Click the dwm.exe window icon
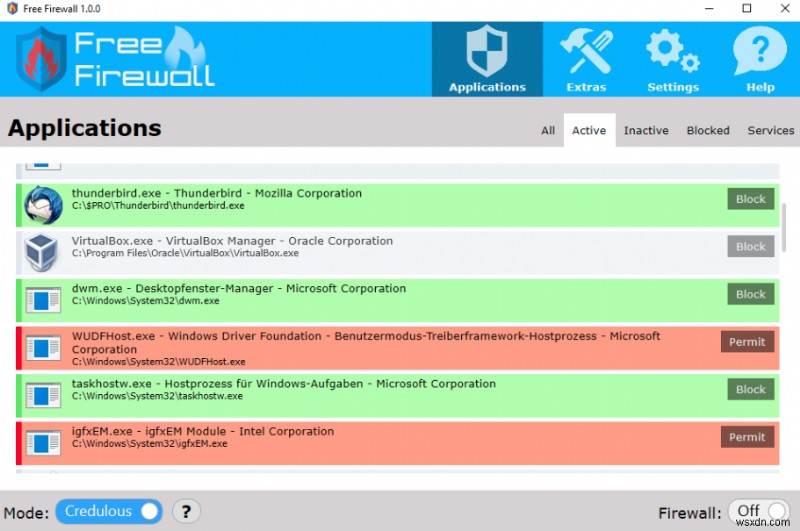Image resolution: width=800 pixels, height=531 pixels. click(x=43, y=300)
